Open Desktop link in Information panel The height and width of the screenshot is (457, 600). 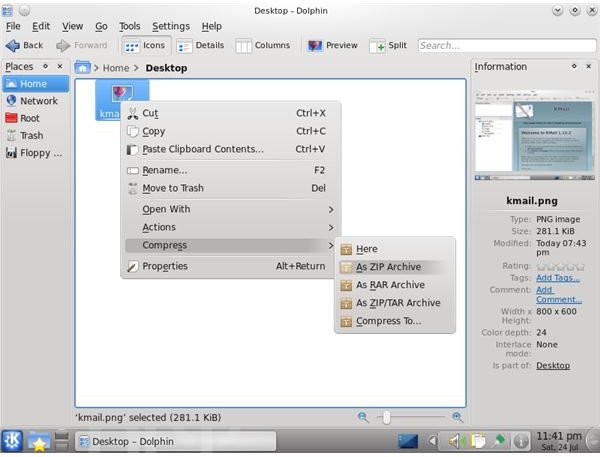pyautogui.click(x=553, y=366)
